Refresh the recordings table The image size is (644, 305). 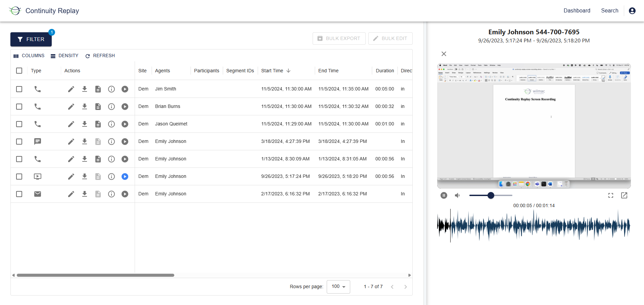point(100,56)
